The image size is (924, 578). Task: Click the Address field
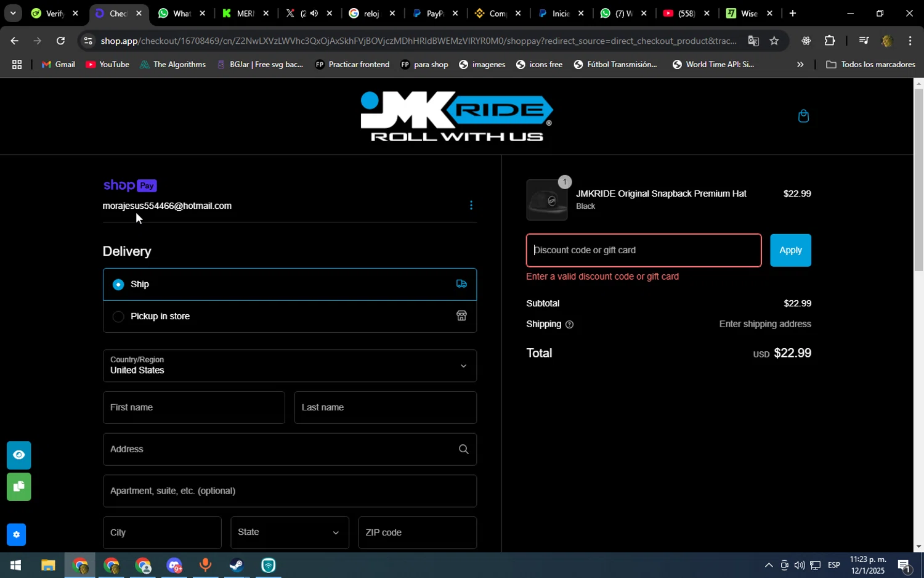290,449
